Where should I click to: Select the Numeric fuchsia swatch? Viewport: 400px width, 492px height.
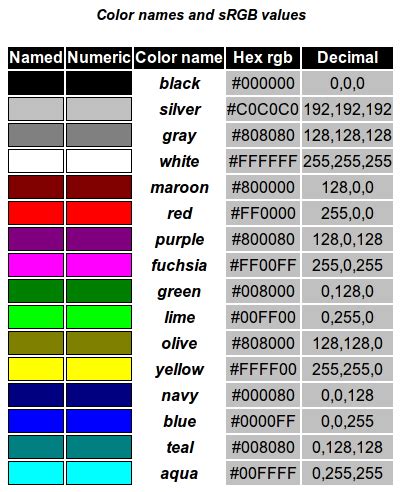[x=99, y=265]
